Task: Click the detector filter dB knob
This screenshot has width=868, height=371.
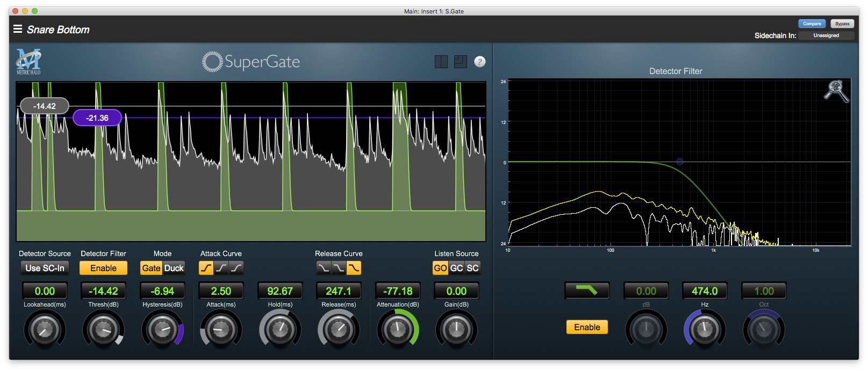Action: (x=646, y=330)
